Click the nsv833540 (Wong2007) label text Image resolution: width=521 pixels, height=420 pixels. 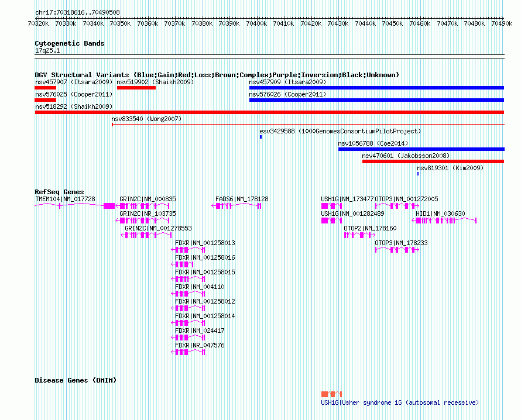click(146, 119)
